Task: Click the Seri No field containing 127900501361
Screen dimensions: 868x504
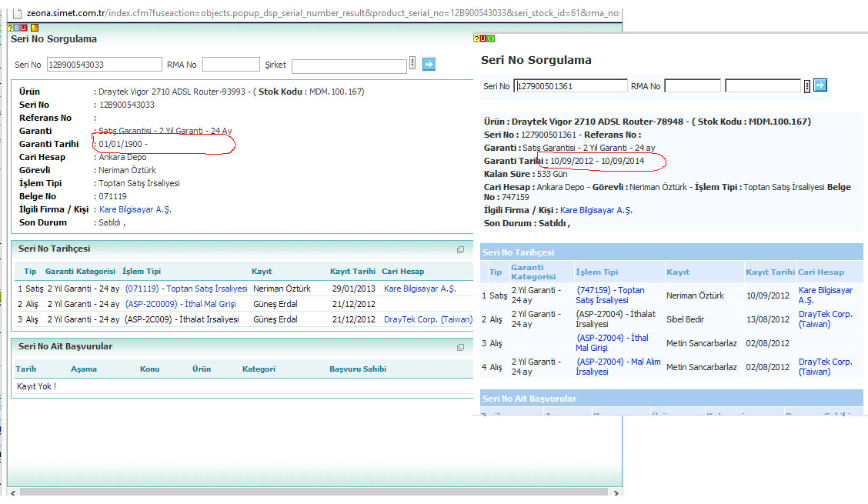Action: click(570, 86)
